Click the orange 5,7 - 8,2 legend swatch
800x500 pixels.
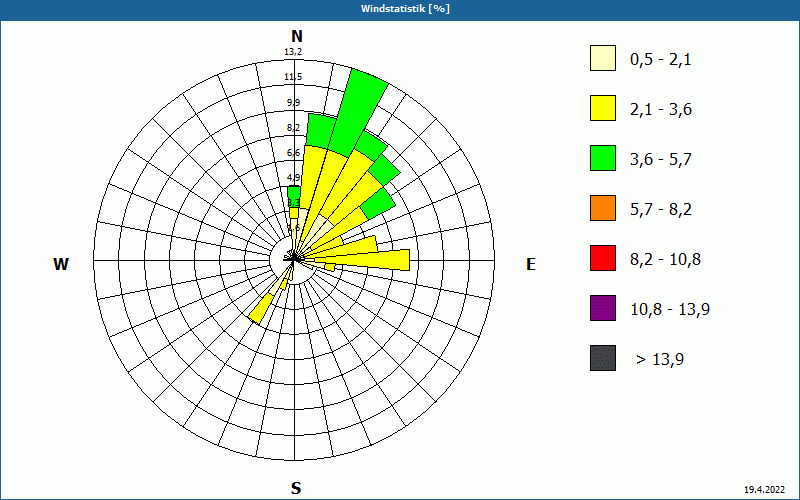pyautogui.click(x=603, y=208)
